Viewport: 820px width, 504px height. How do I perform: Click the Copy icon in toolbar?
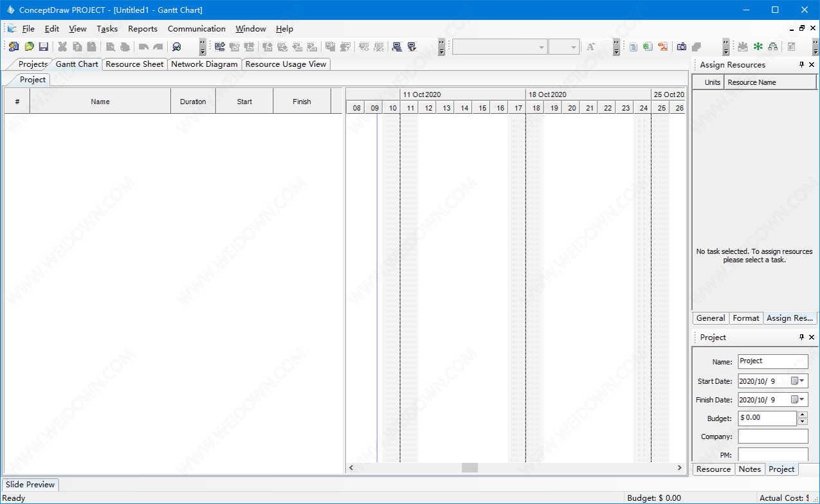77,46
